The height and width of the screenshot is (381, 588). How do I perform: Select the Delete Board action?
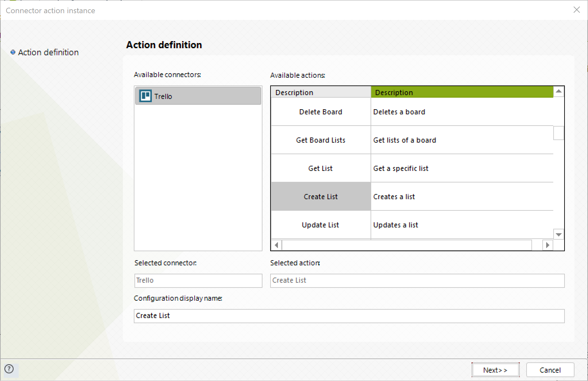(x=321, y=112)
